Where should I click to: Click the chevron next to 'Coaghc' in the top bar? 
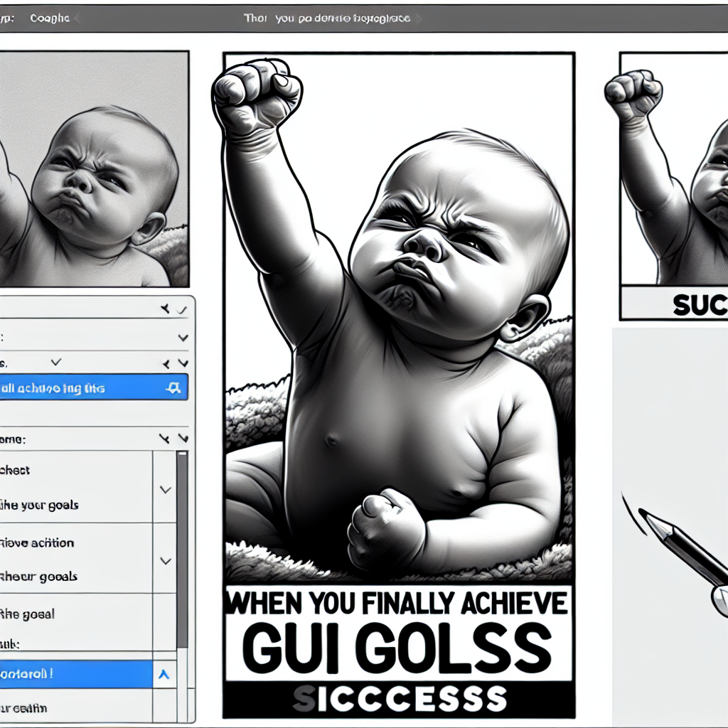tap(77, 18)
